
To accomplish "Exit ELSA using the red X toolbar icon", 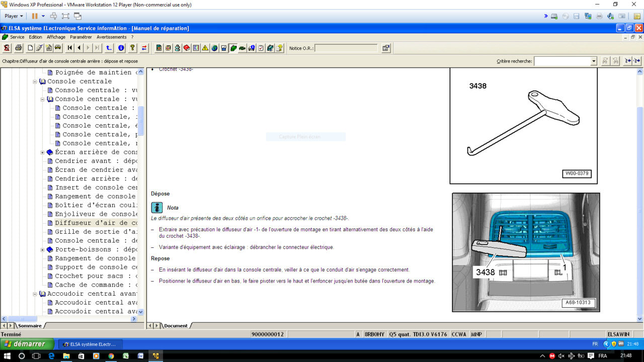I will [x=7, y=48].
